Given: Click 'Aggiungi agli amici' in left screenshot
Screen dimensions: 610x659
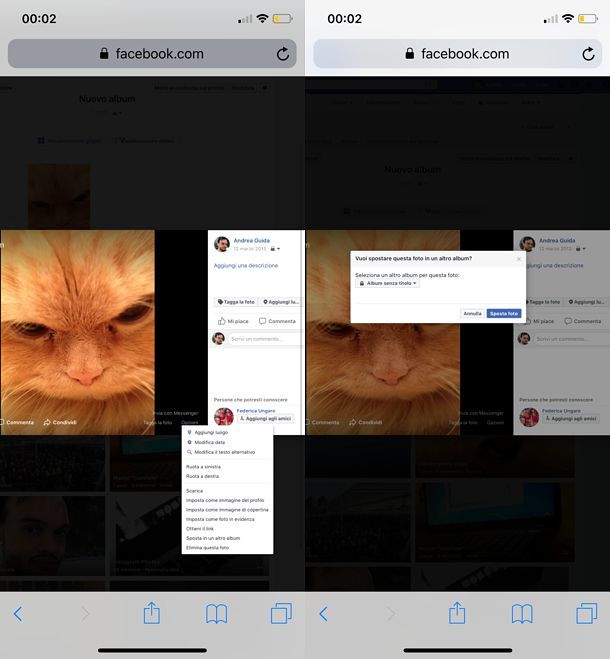Looking at the screenshot, I should tap(265, 419).
